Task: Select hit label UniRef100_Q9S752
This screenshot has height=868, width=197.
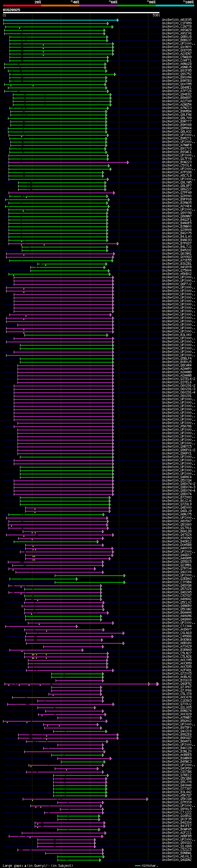Action: [x=177, y=74]
